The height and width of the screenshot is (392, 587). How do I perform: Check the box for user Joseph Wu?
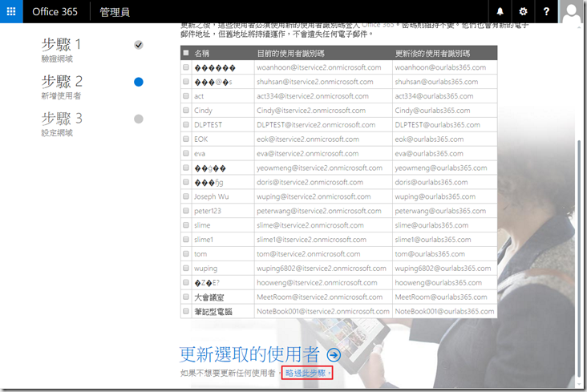187,196
